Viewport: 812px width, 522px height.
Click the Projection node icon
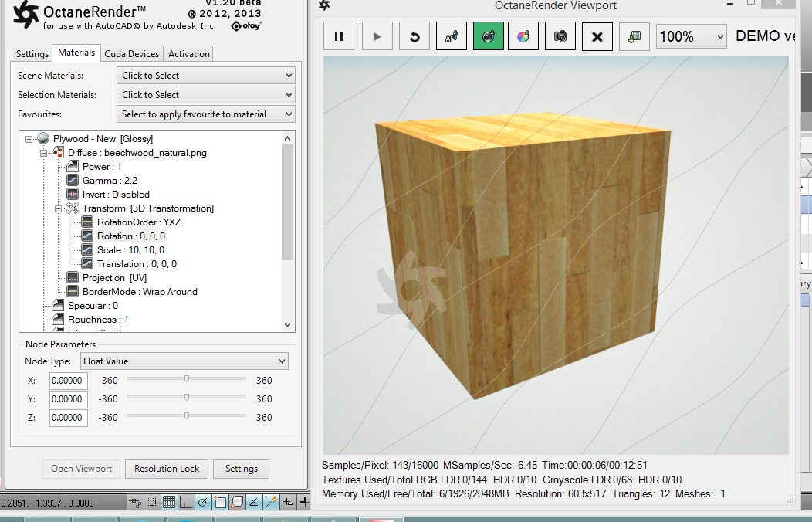pyautogui.click(x=73, y=277)
